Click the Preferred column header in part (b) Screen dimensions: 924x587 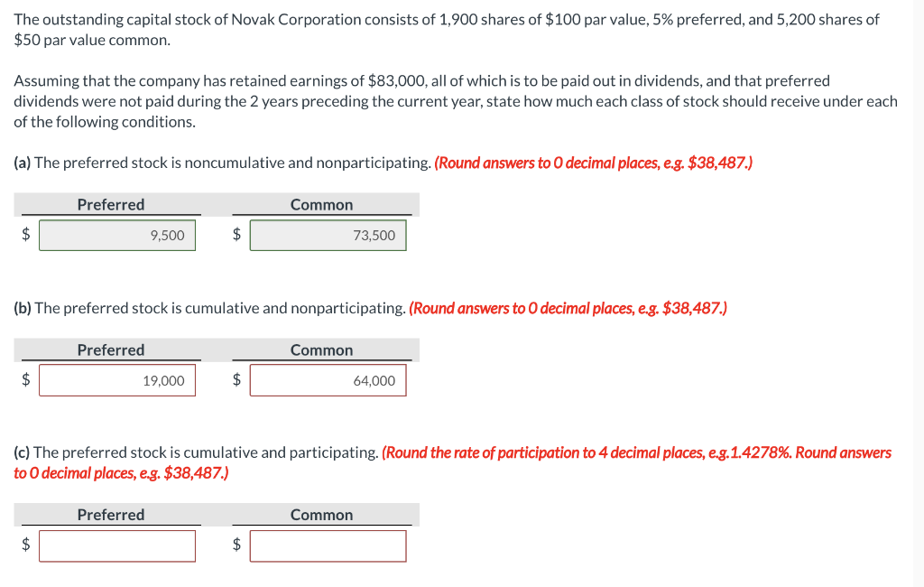pyautogui.click(x=112, y=349)
